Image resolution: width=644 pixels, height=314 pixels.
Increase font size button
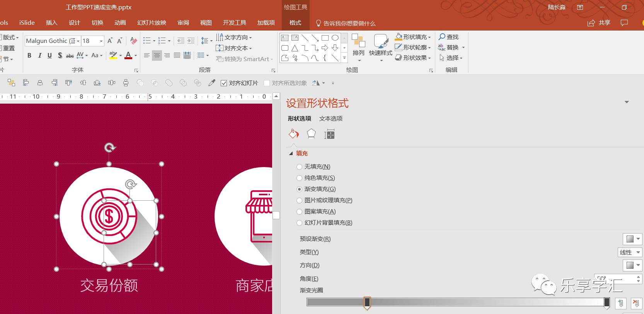tap(110, 41)
